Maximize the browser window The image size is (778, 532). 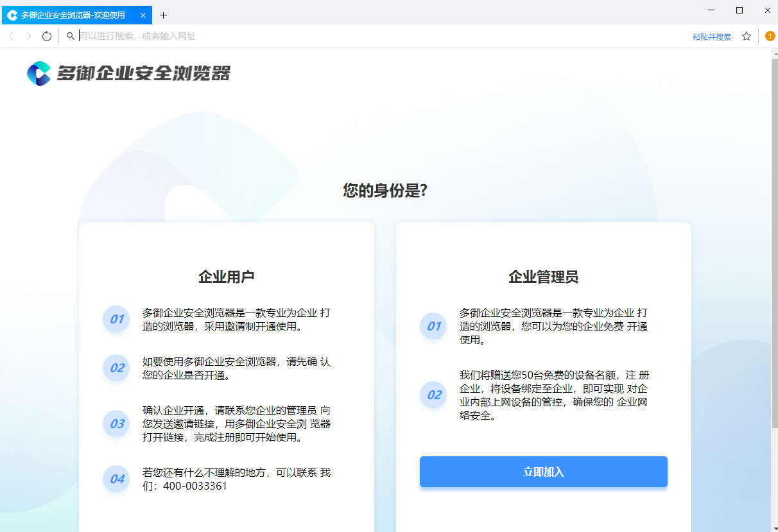[739, 10]
